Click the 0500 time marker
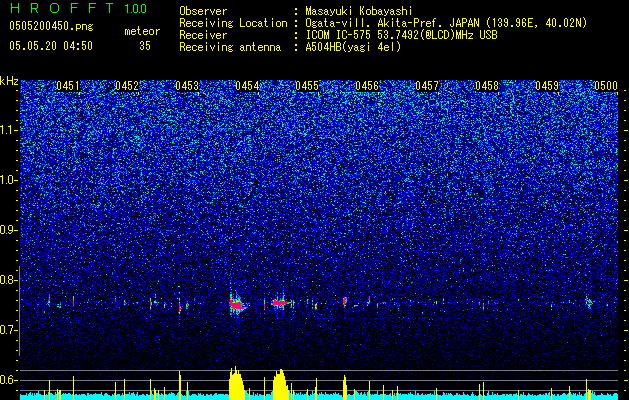 click(x=606, y=86)
